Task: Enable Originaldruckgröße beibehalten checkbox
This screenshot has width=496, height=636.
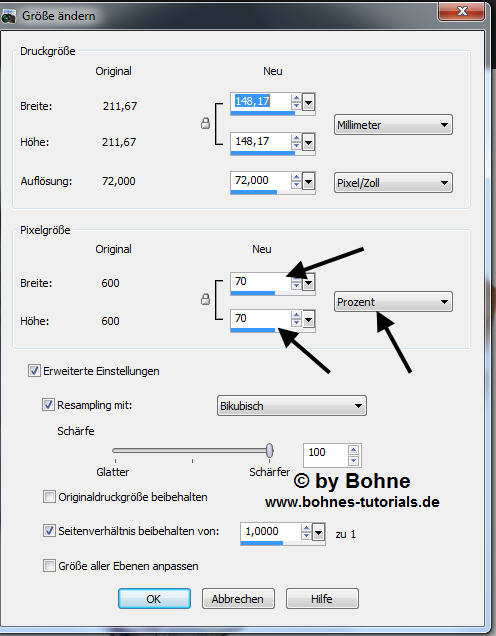Action: coord(49,497)
